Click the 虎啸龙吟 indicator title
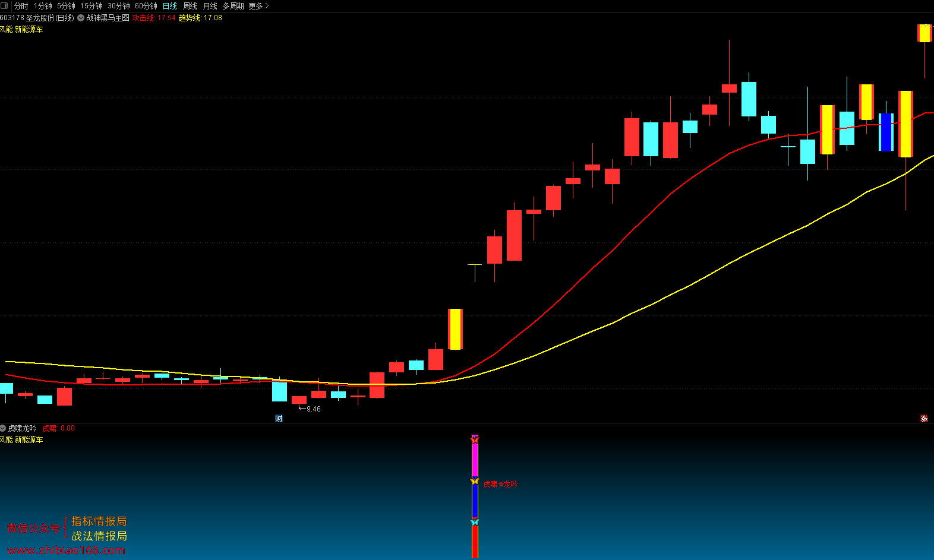 [22, 428]
